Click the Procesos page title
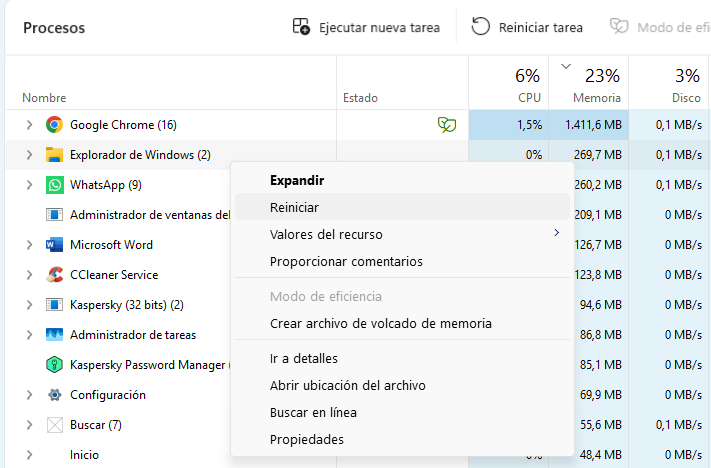Viewport: 711px width, 468px height. (x=54, y=28)
